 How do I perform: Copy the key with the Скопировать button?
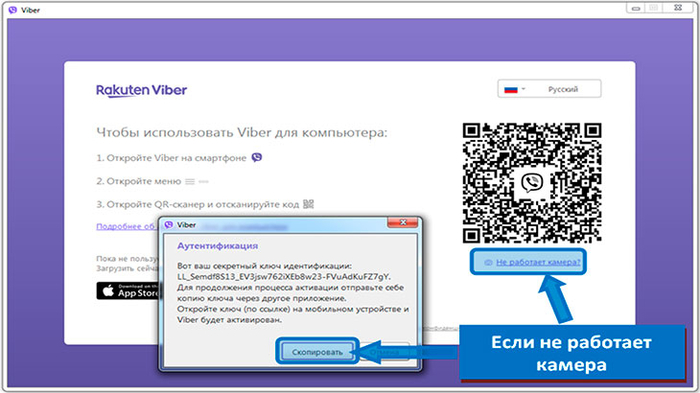317,352
